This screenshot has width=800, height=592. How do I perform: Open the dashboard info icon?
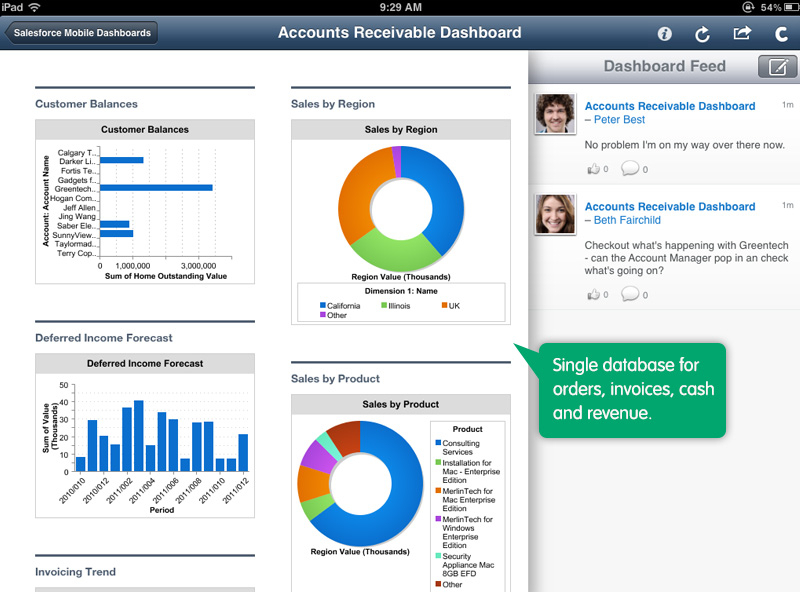664,34
